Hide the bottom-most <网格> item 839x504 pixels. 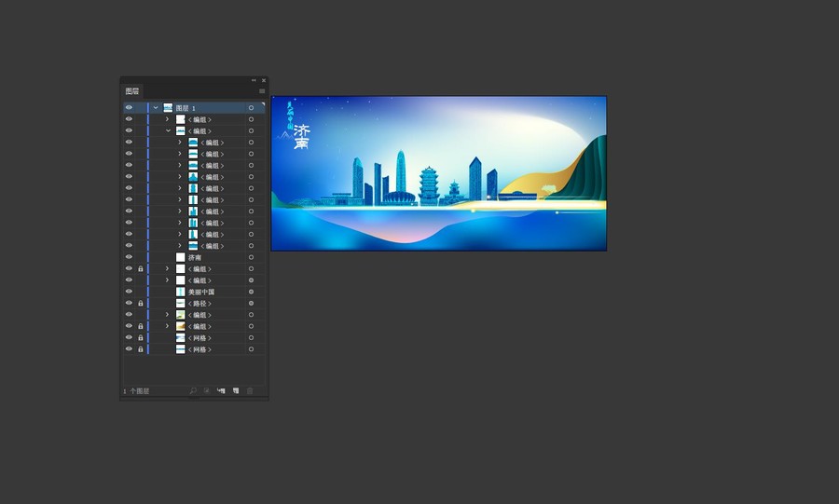coord(129,349)
